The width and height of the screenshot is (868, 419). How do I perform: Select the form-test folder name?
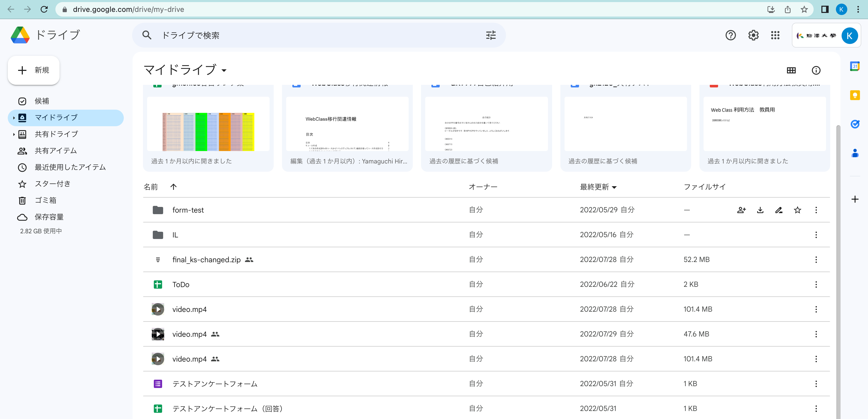coord(188,210)
